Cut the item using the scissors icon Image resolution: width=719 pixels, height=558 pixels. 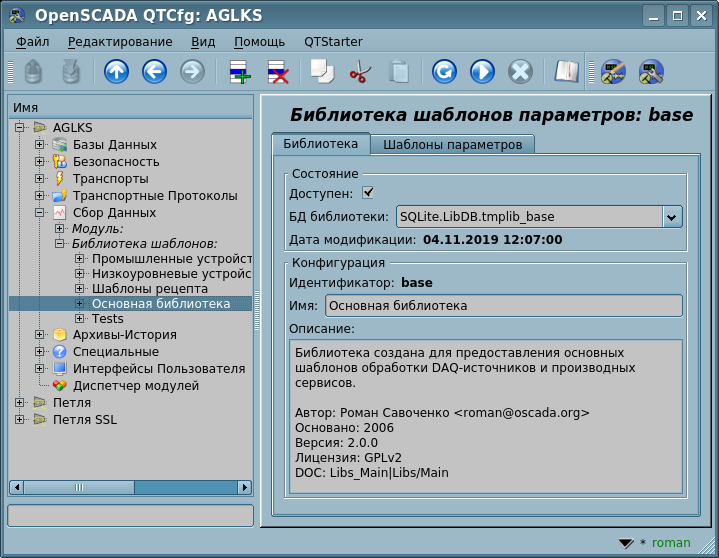click(360, 72)
